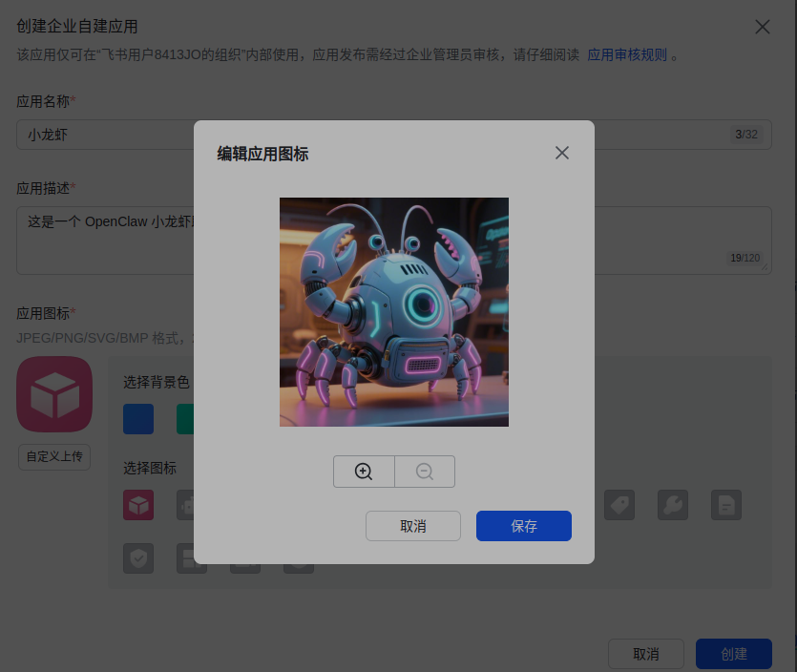797x672 pixels.
Task: Select the wrench icon
Action: pos(673,505)
